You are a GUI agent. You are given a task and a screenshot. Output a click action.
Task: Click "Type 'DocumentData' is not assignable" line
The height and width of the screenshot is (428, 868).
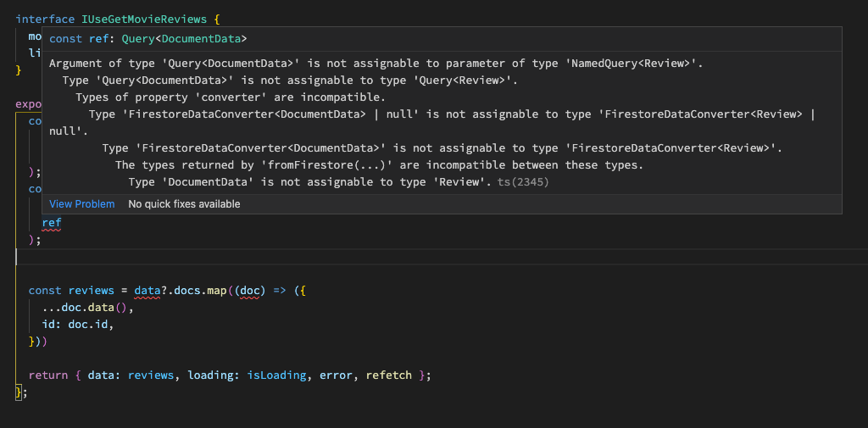coord(310,181)
